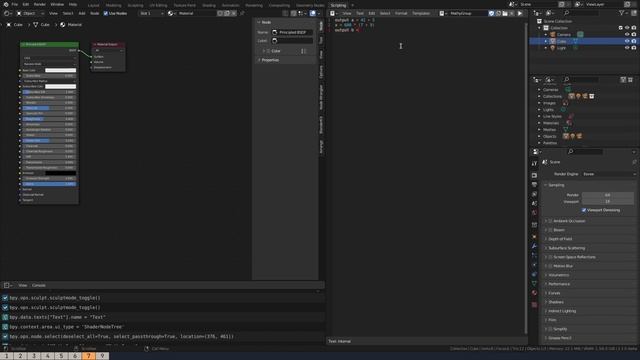Enable the Ambient Occlusion checkbox

click(550, 221)
